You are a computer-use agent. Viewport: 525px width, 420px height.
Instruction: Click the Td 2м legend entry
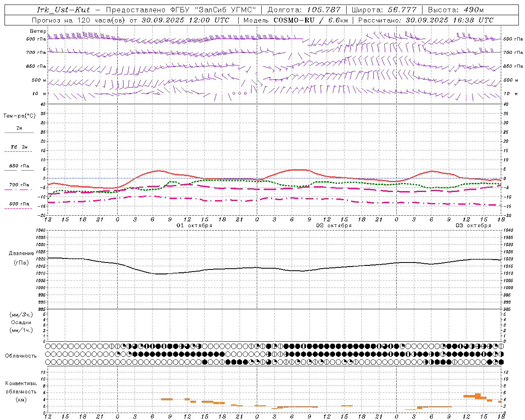tap(19, 147)
